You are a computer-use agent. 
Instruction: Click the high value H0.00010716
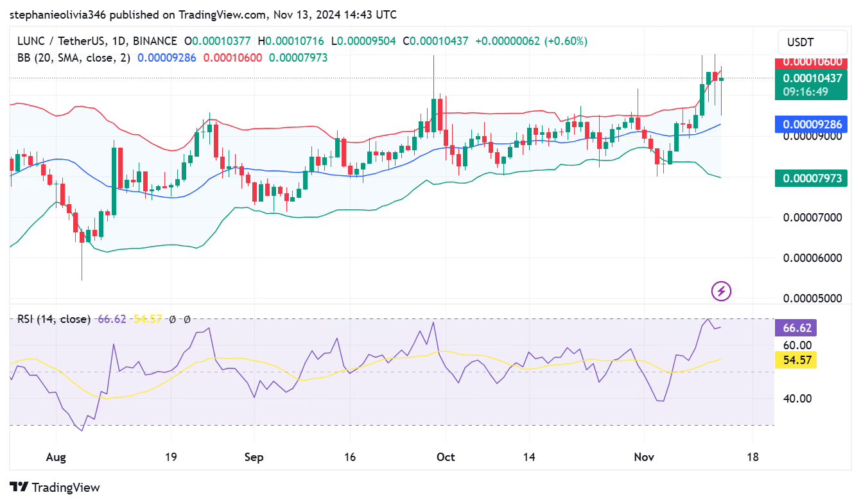pyautogui.click(x=292, y=41)
